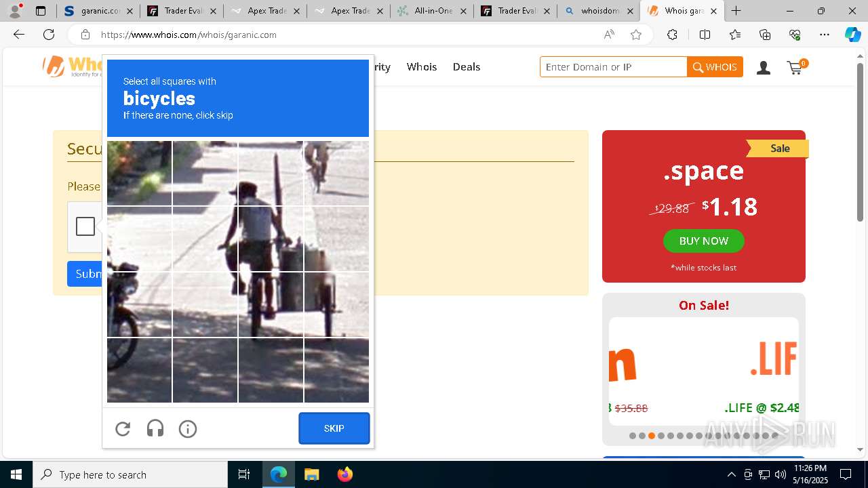
Task: Click BUY NOW for .space domain
Action: coord(704,241)
